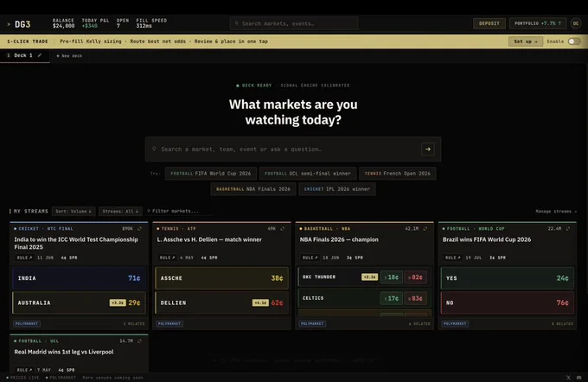This screenshot has height=382, width=588.
Task: Buy YES on Brazil at 24¢
Action: (507, 278)
